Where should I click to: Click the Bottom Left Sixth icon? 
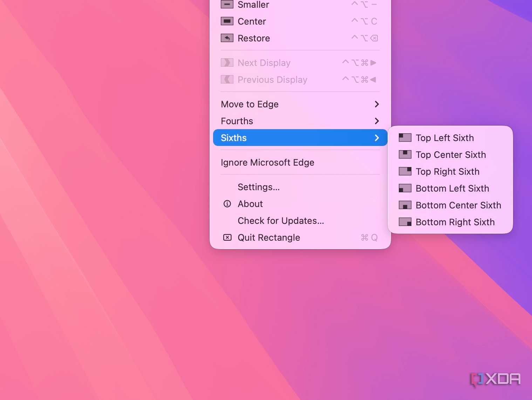(x=405, y=188)
